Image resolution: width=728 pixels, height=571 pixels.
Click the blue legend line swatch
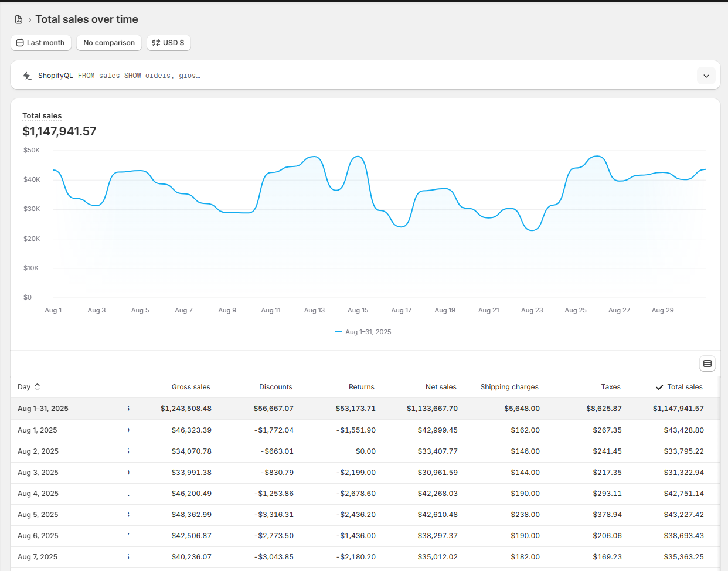(338, 332)
